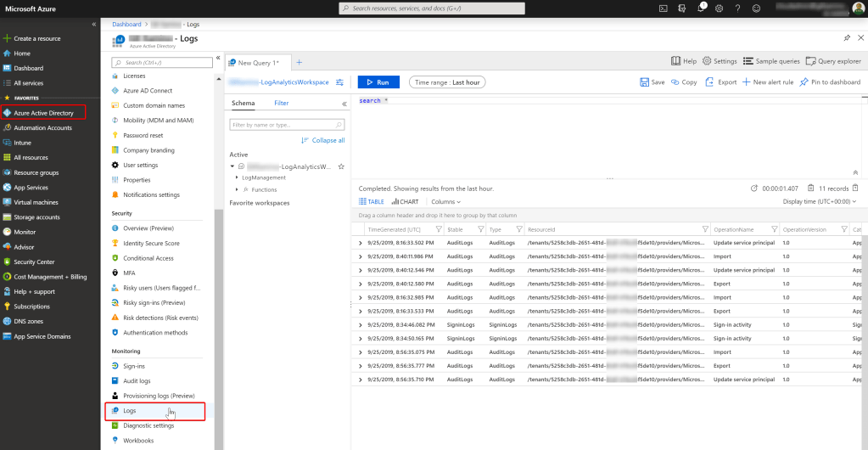Filter the OperationName column
The width and height of the screenshot is (868, 450).
(774, 229)
